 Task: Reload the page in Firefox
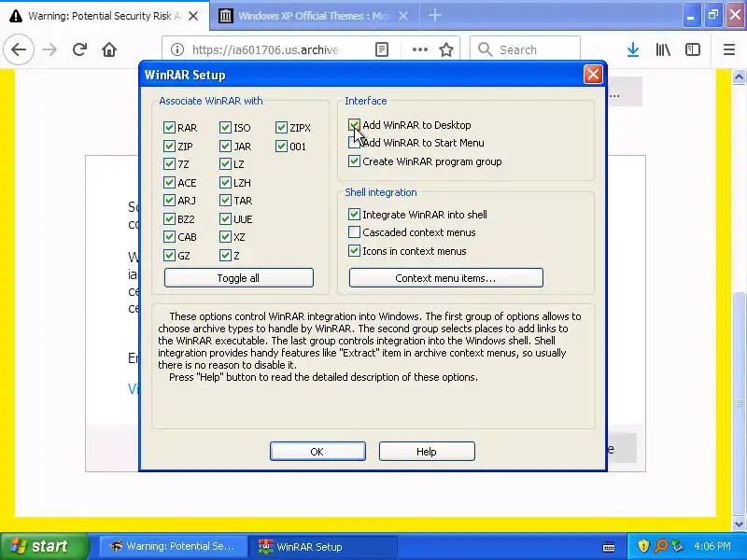point(79,49)
